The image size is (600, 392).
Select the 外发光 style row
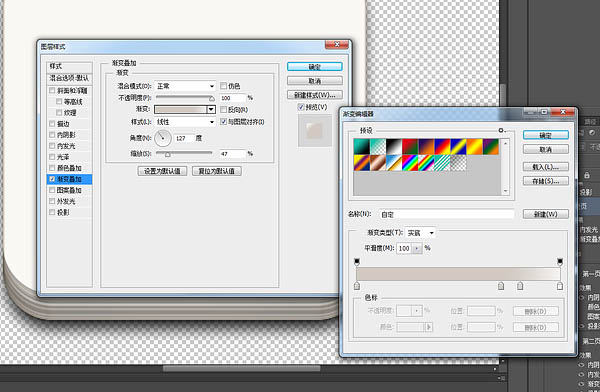(69, 201)
